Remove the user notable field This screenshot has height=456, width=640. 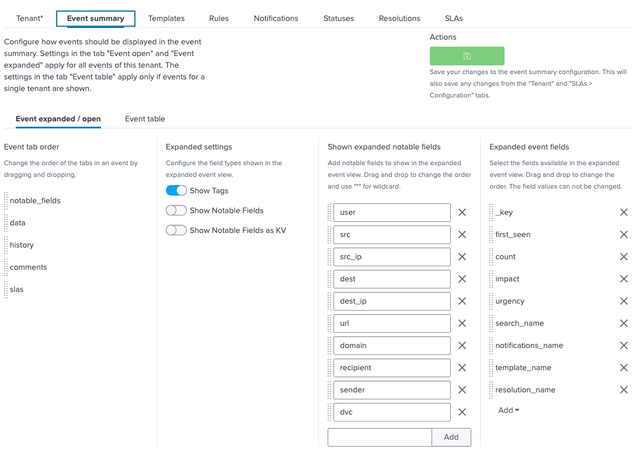462,212
